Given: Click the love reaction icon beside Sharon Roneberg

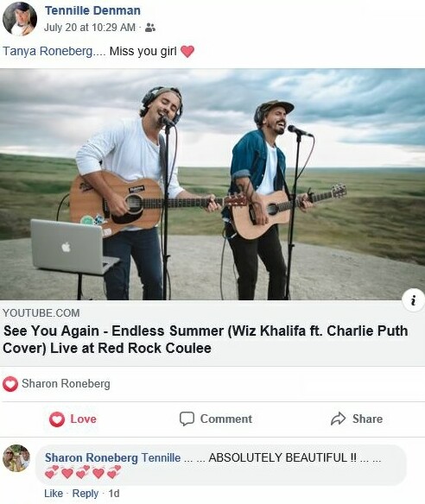Looking at the screenshot, I should [10, 384].
